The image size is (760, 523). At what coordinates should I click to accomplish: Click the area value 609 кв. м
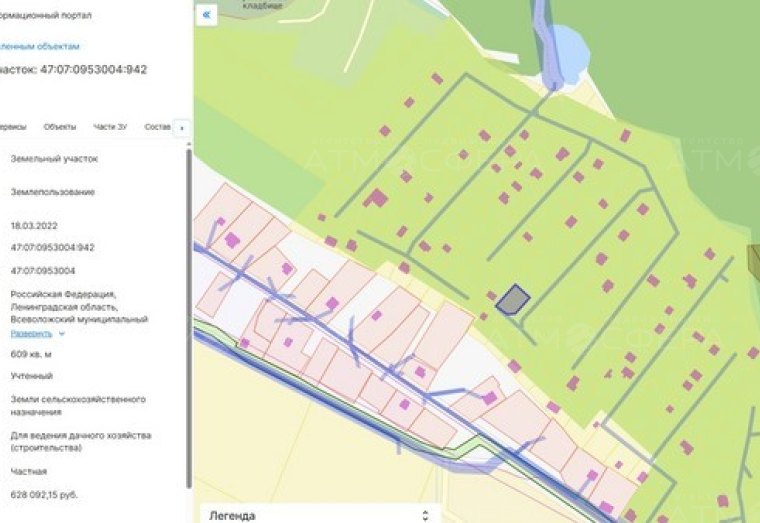point(31,354)
